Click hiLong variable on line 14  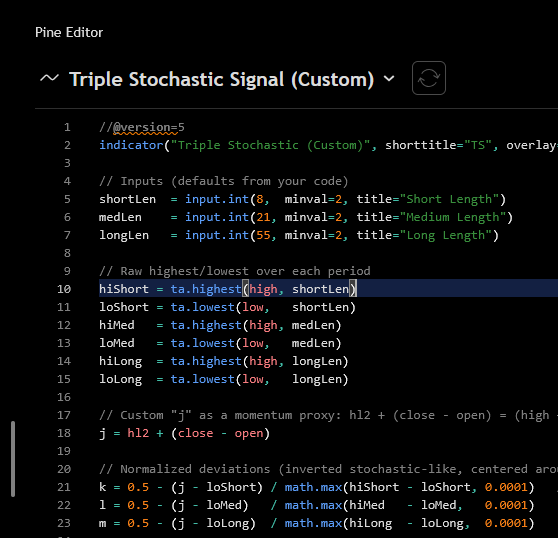(x=120, y=361)
